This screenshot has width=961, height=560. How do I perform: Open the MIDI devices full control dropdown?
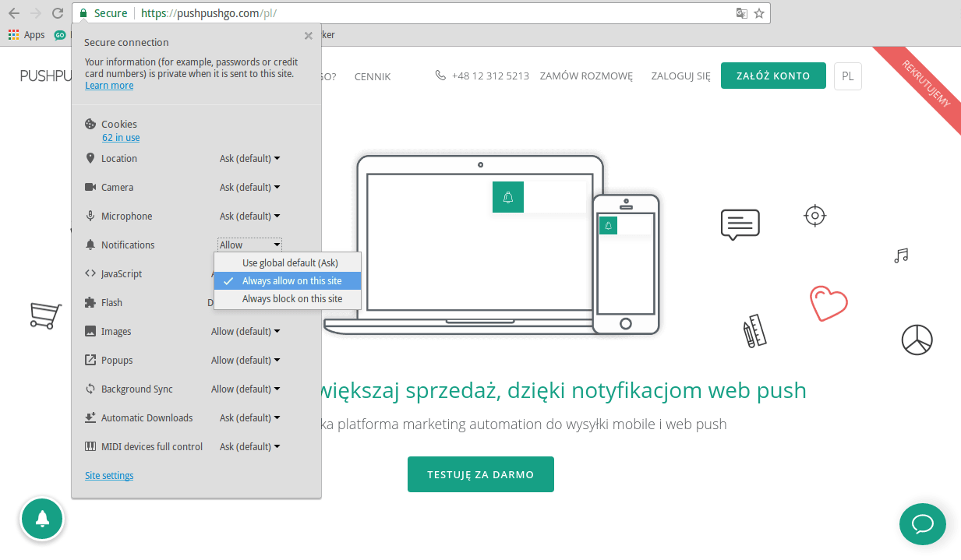pos(249,446)
